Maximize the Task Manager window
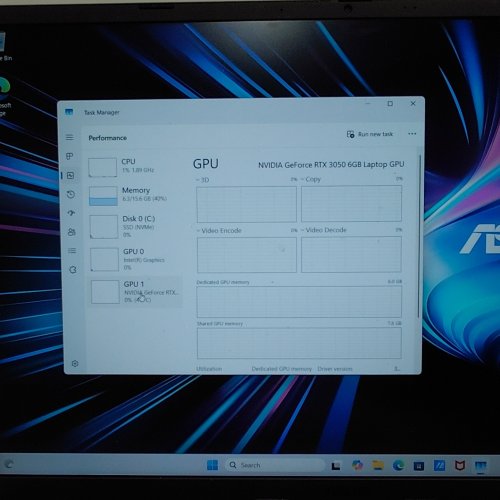Image resolution: width=500 pixels, height=500 pixels. pyautogui.click(x=390, y=104)
